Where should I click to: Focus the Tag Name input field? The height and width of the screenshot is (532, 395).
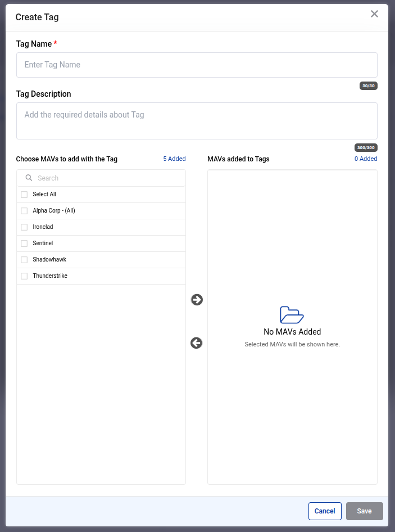[197, 65]
